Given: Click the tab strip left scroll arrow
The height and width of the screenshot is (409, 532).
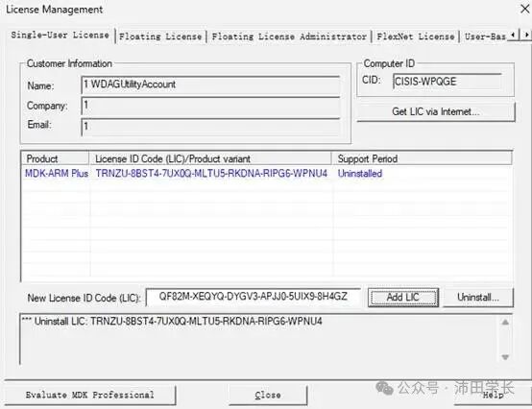Looking at the screenshot, I should tap(514, 35).
